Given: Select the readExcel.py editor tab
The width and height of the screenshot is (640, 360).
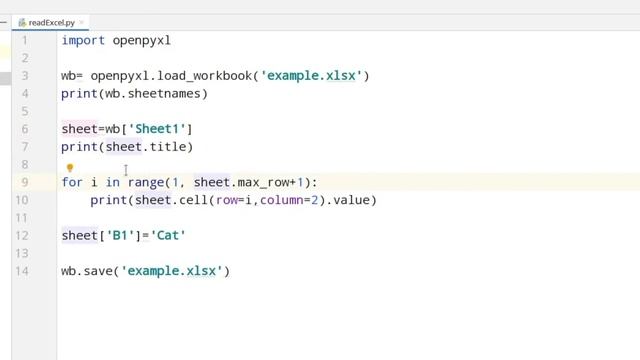Looking at the screenshot, I should [50, 23].
